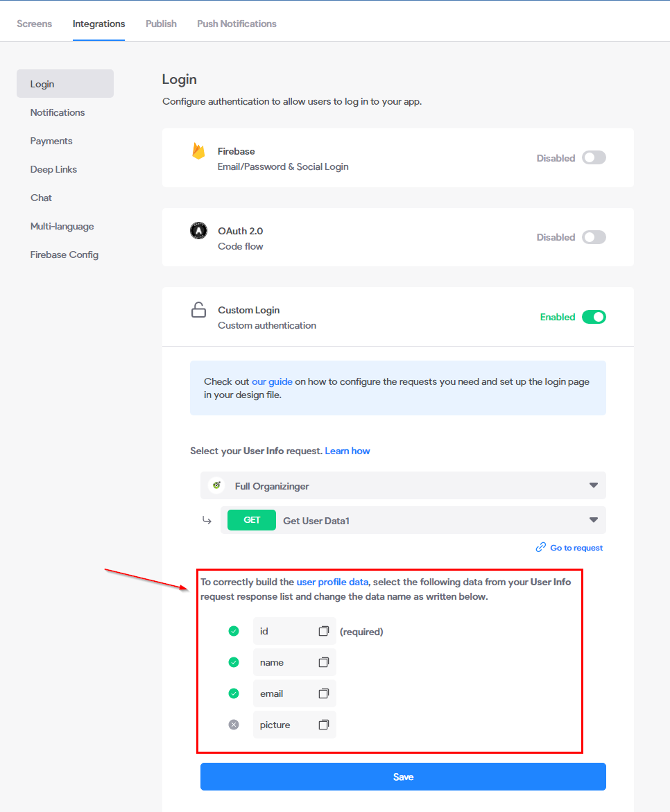
Task: Select the Integrations tab
Action: [98, 24]
